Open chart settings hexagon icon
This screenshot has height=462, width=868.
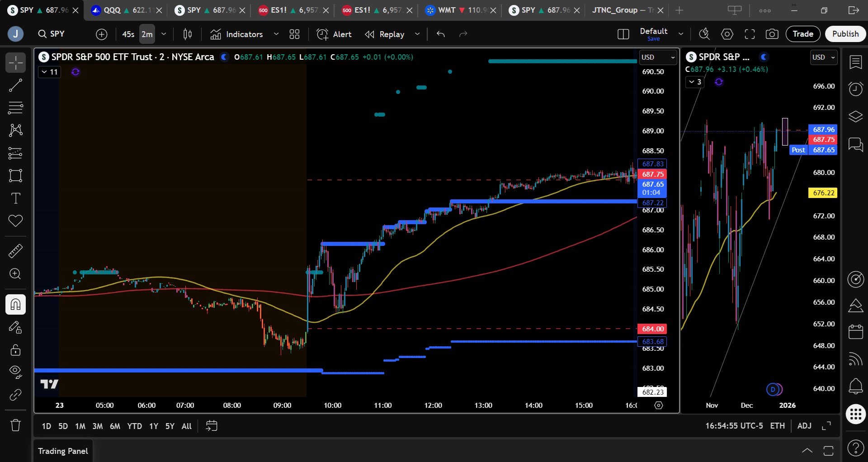pos(727,34)
